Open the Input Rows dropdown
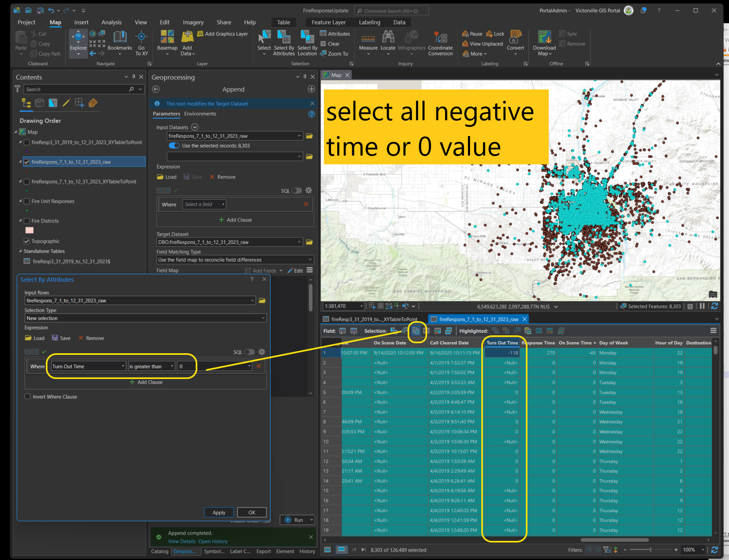 click(252, 300)
